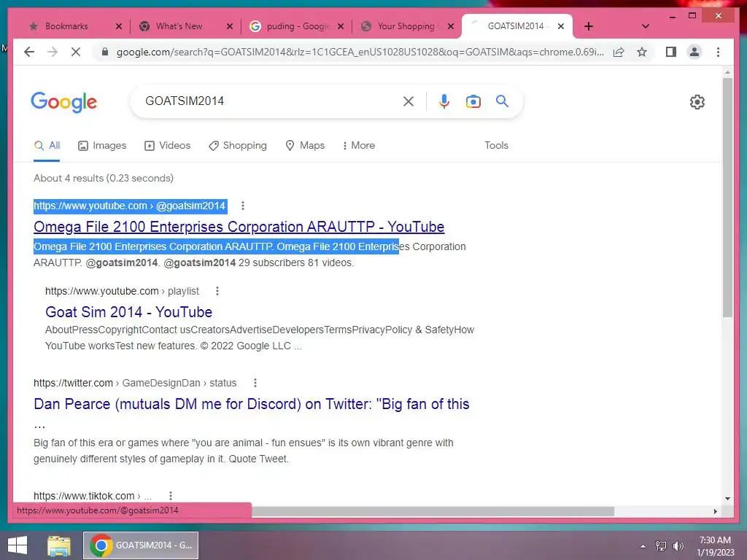The width and height of the screenshot is (747, 560).
Task: Select the Maps search tab
Action: [x=305, y=145]
